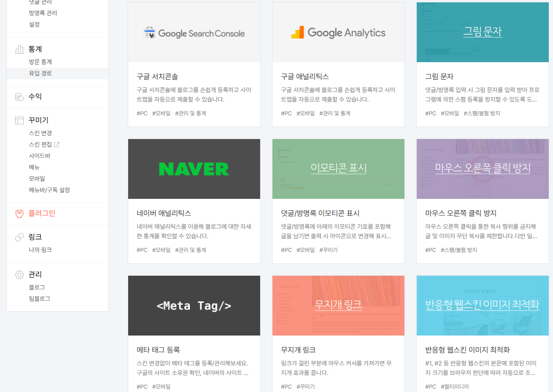
Task: Select the 플러그인 menu heading
Action: (x=42, y=213)
